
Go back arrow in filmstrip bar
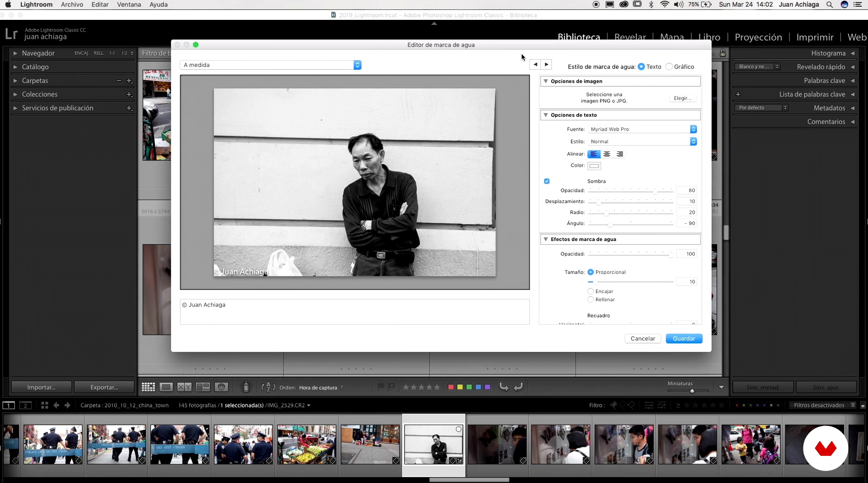point(57,405)
